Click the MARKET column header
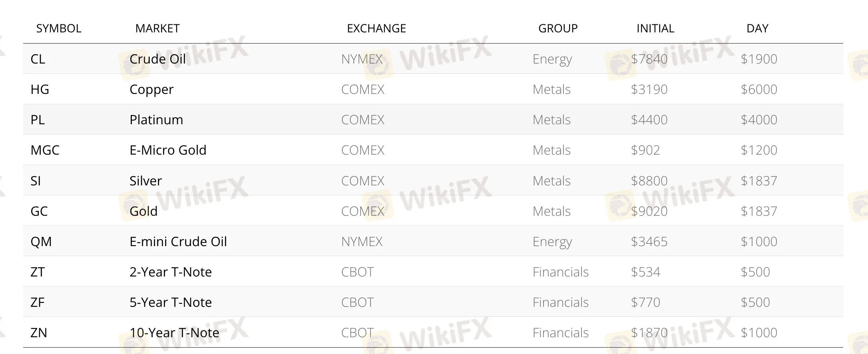This screenshot has width=868, height=354. [x=157, y=28]
